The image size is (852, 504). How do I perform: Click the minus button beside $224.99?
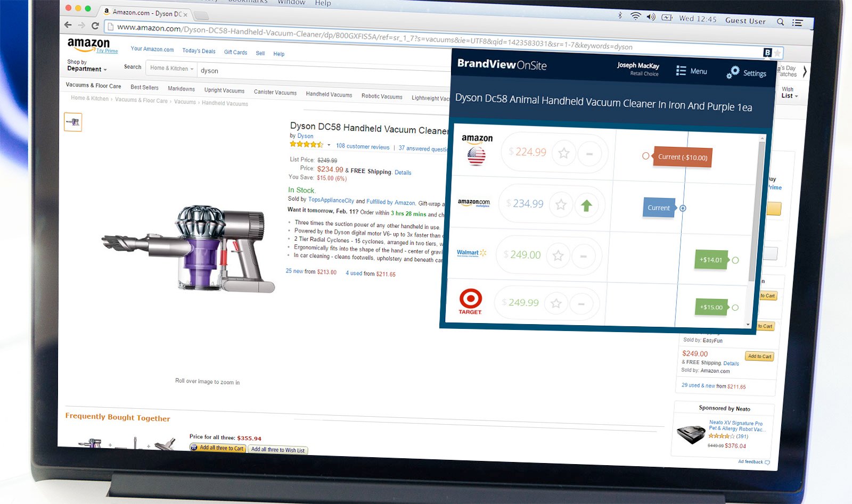(589, 154)
